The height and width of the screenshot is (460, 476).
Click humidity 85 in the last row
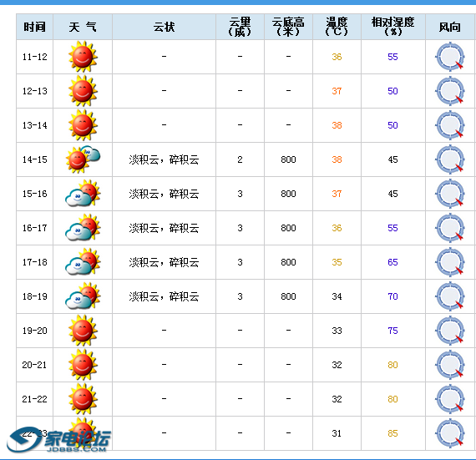tap(392, 433)
